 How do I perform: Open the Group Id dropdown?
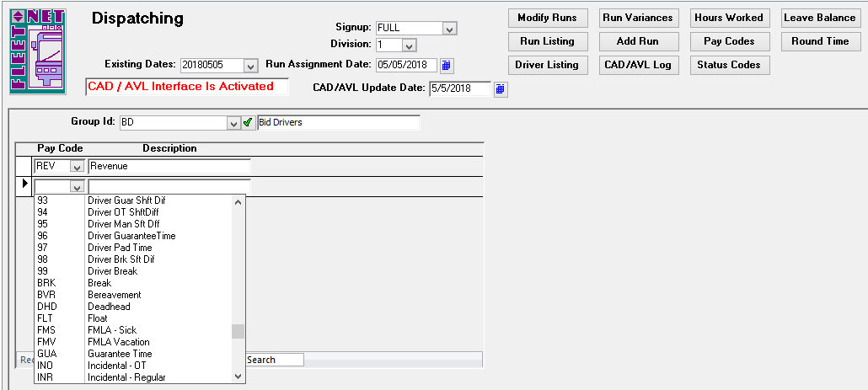[233, 123]
